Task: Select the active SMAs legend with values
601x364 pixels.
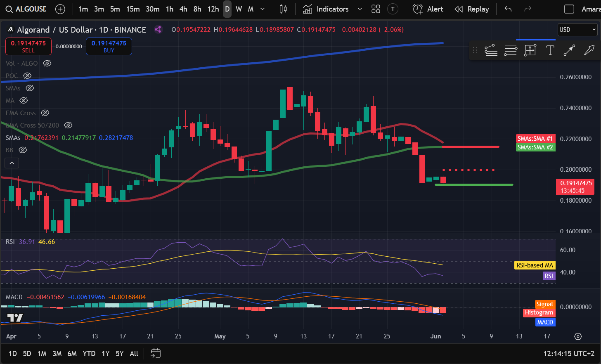Action: (x=69, y=138)
